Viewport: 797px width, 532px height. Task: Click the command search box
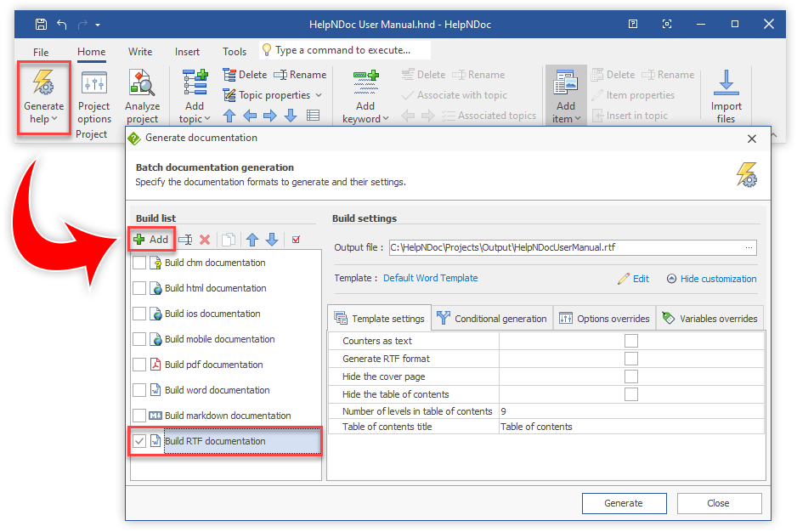tap(345, 50)
